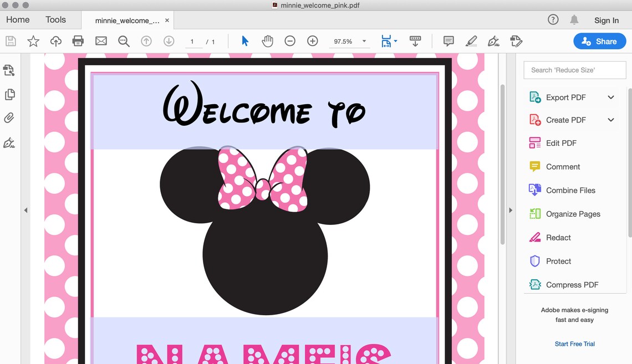This screenshot has width=632, height=364.
Task: Show attachments via the paperclip icon
Action: point(9,117)
